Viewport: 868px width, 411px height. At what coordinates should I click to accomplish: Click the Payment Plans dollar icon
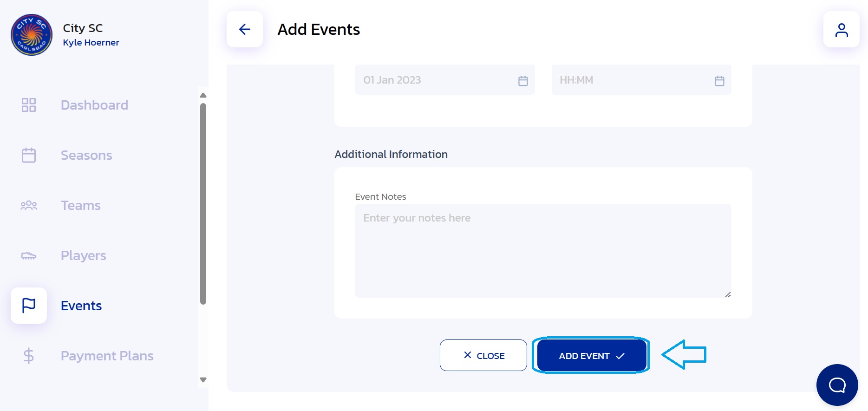click(29, 356)
